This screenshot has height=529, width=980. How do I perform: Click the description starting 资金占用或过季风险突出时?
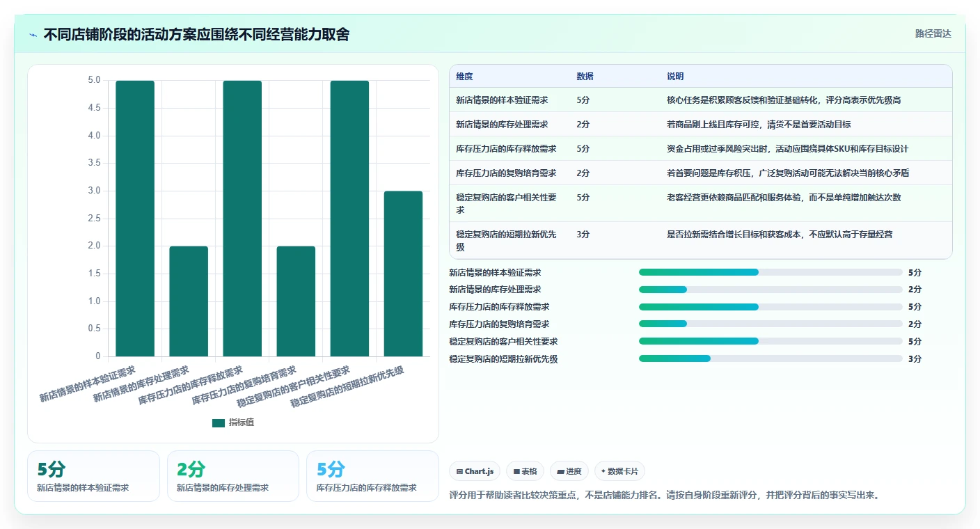[787, 149]
